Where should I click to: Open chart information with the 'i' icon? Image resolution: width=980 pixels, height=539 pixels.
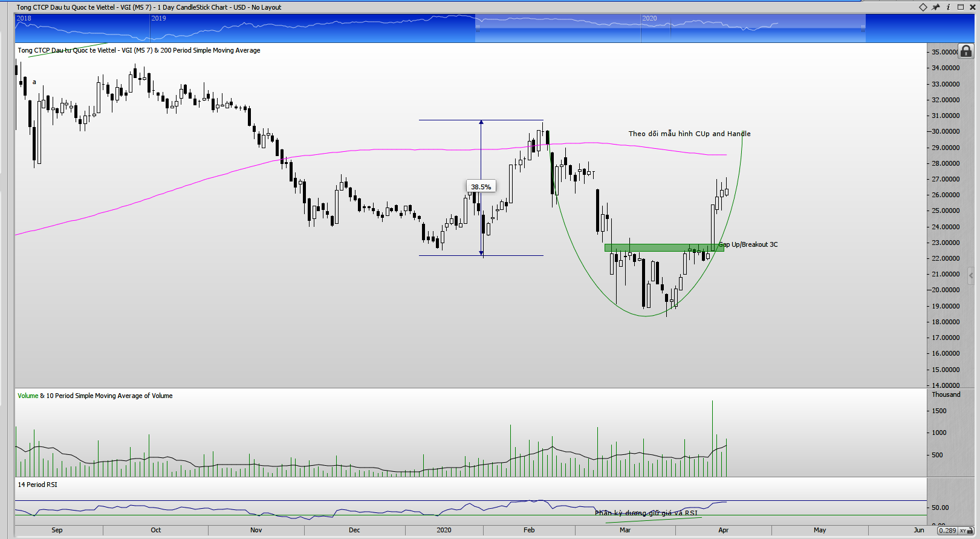point(948,7)
